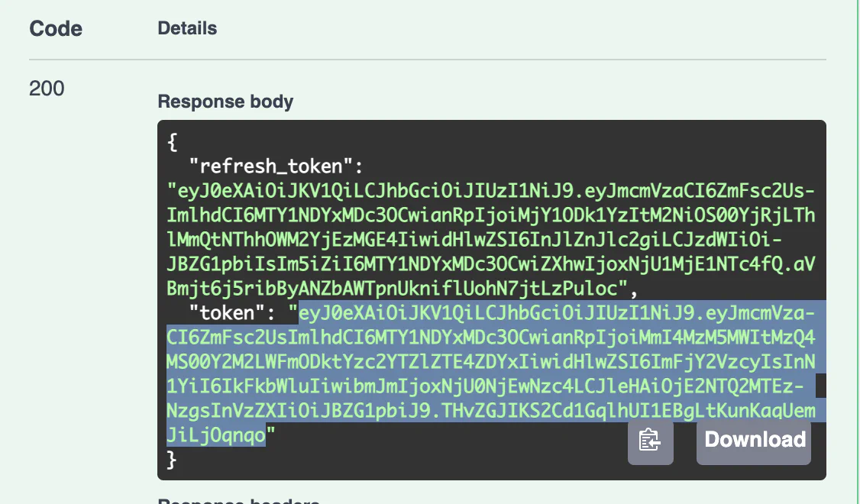This screenshot has height=504, width=860.
Task: Download the response body JSON
Action: [753, 440]
